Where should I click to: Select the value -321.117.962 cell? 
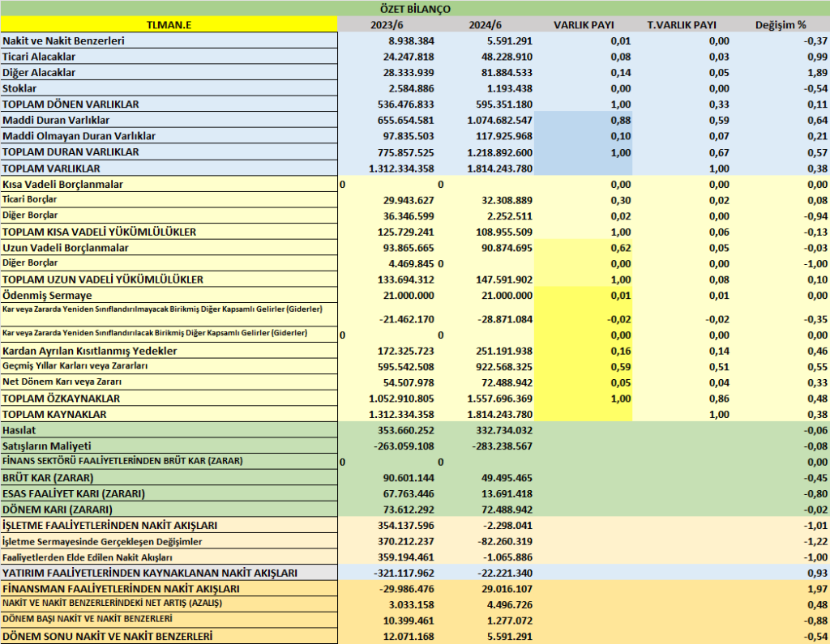tap(404, 574)
